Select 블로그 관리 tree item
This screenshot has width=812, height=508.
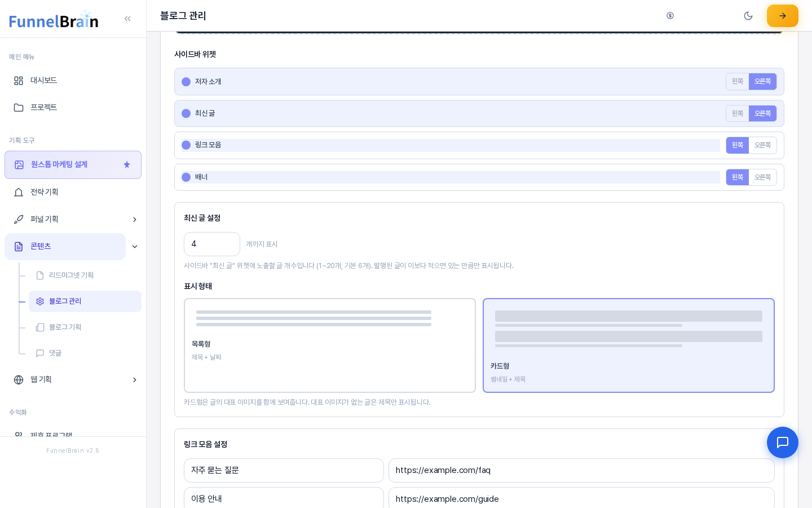pyautogui.click(x=85, y=301)
